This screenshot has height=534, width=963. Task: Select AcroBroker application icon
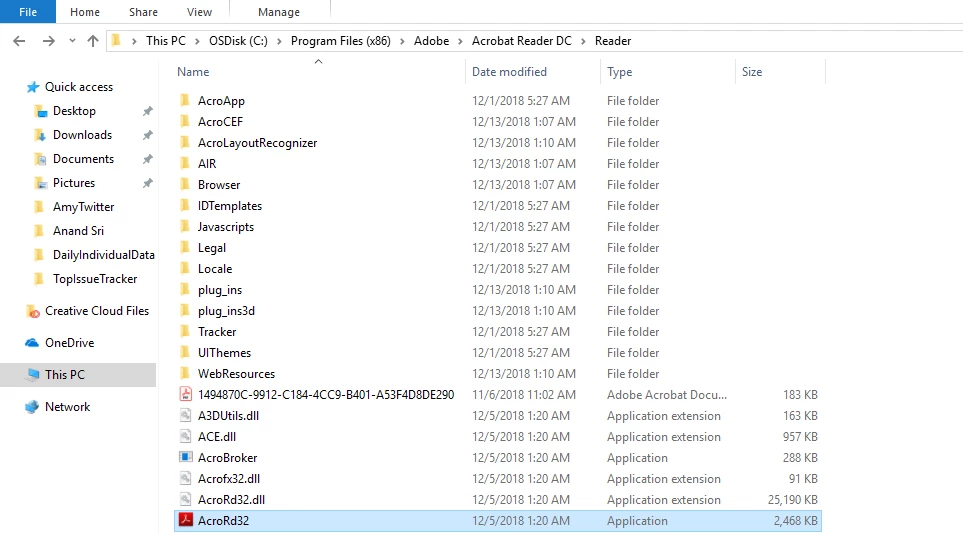(x=185, y=457)
